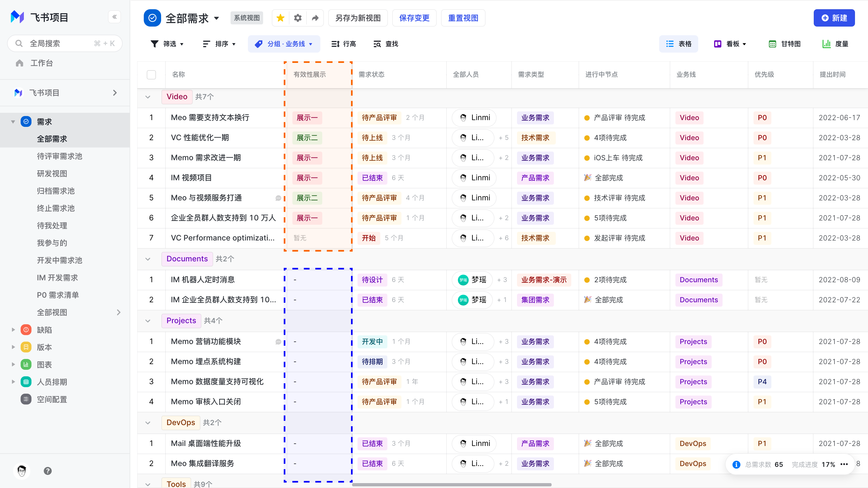Click the 梦瑶 avatar in row IM 机器人定时消息
Screen dimensions: 868x488
463,280
